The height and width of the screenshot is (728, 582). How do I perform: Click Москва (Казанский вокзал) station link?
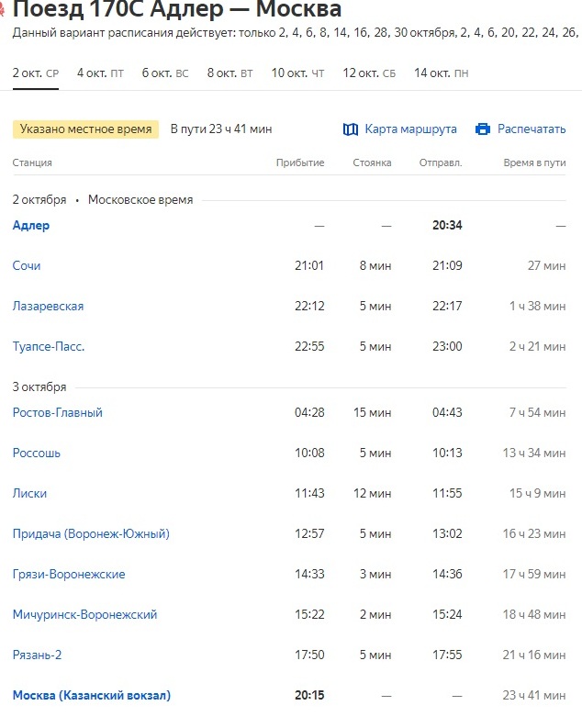[x=92, y=696]
